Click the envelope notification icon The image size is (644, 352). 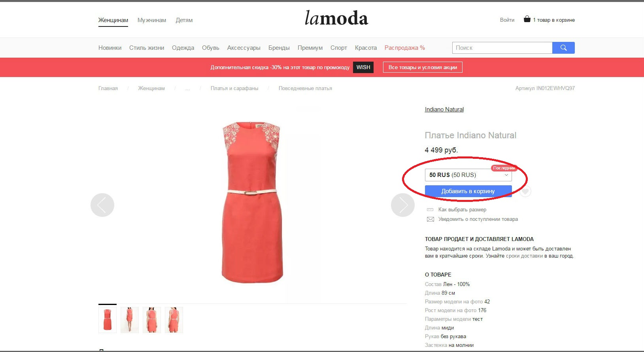(431, 219)
